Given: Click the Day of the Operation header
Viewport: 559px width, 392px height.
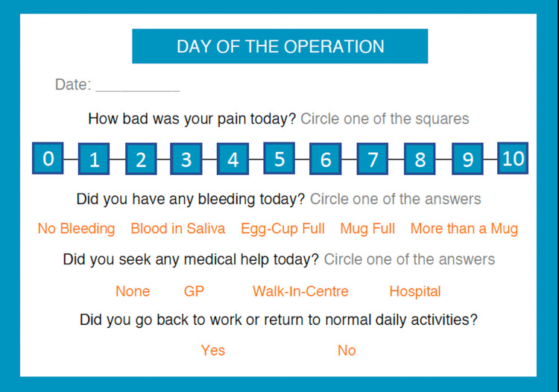Looking at the screenshot, I should (x=279, y=46).
